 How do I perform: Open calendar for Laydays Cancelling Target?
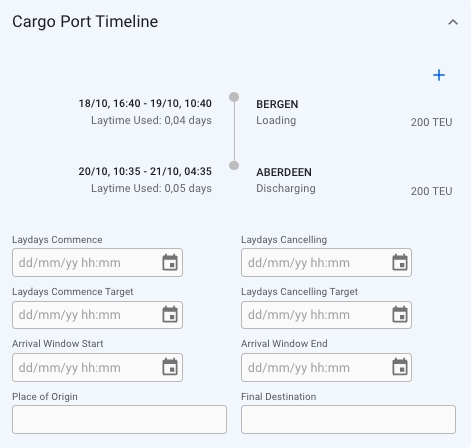(400, 315)
